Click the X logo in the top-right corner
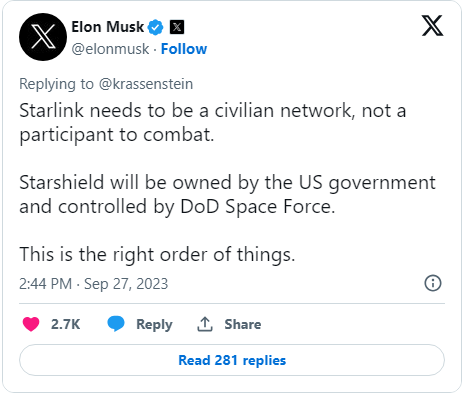464x393 pixels. pos(432,25)
